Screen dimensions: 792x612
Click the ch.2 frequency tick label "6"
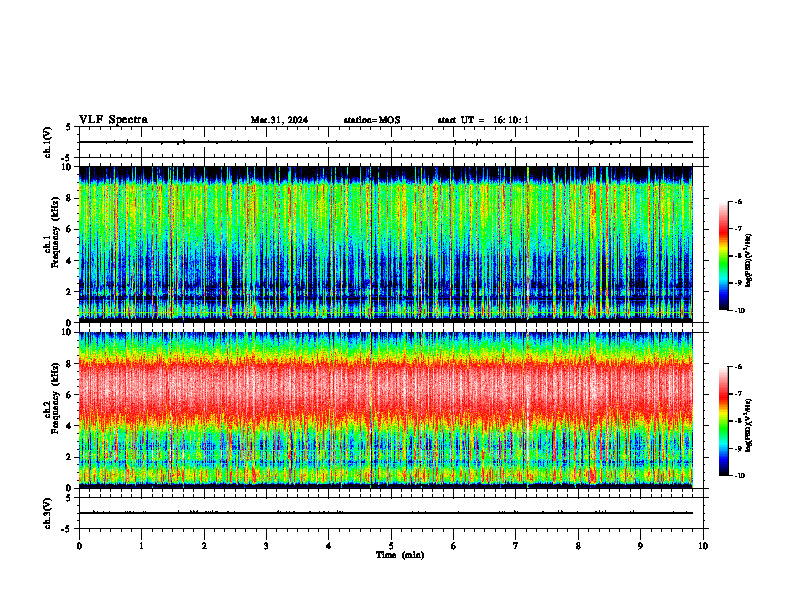70,395
